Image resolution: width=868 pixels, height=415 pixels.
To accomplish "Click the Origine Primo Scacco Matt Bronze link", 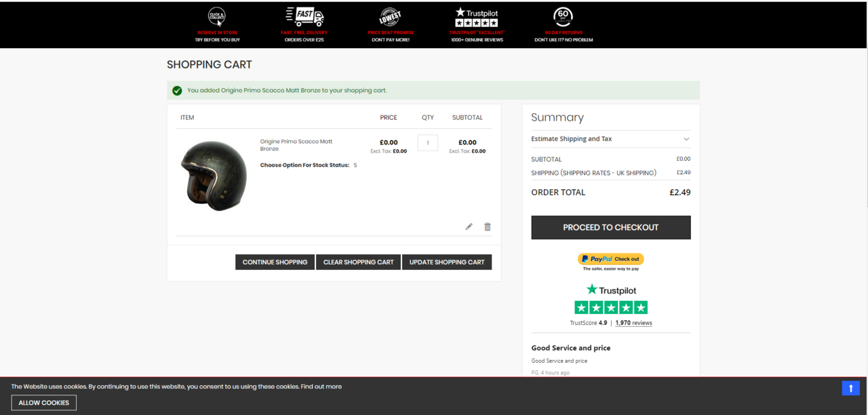I will click(x=296, y=145).
